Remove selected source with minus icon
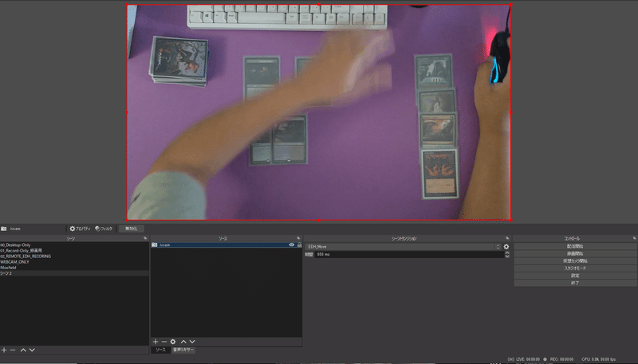 tap(164, 342)
